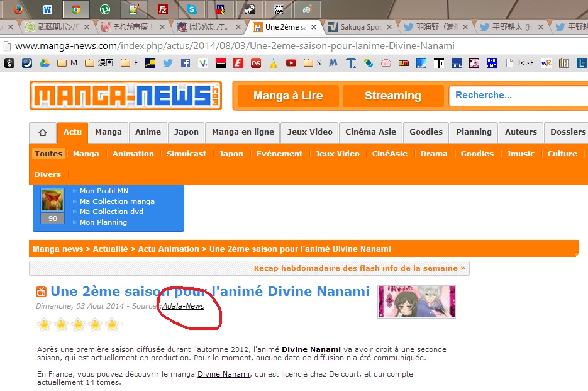The image size is (588, 391).
Task: Open Mon Profil MN link
Action: point(104,191)
